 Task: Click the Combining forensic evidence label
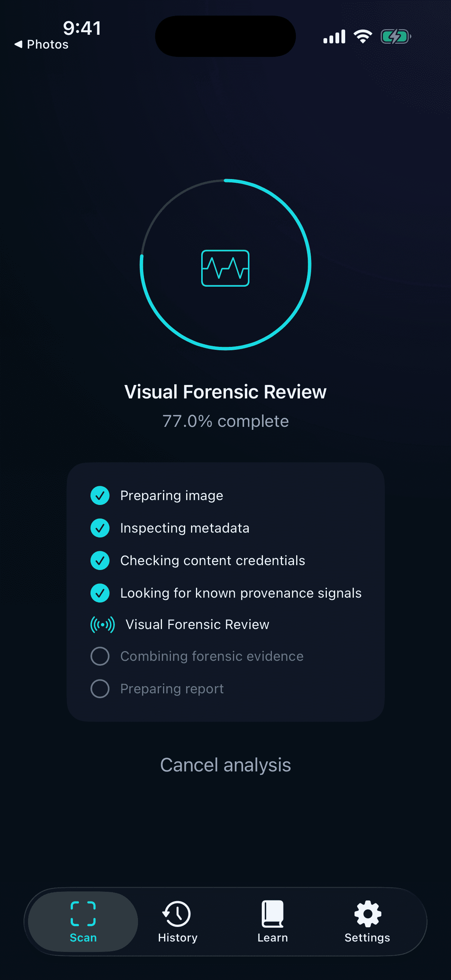(x=212, y=656)
